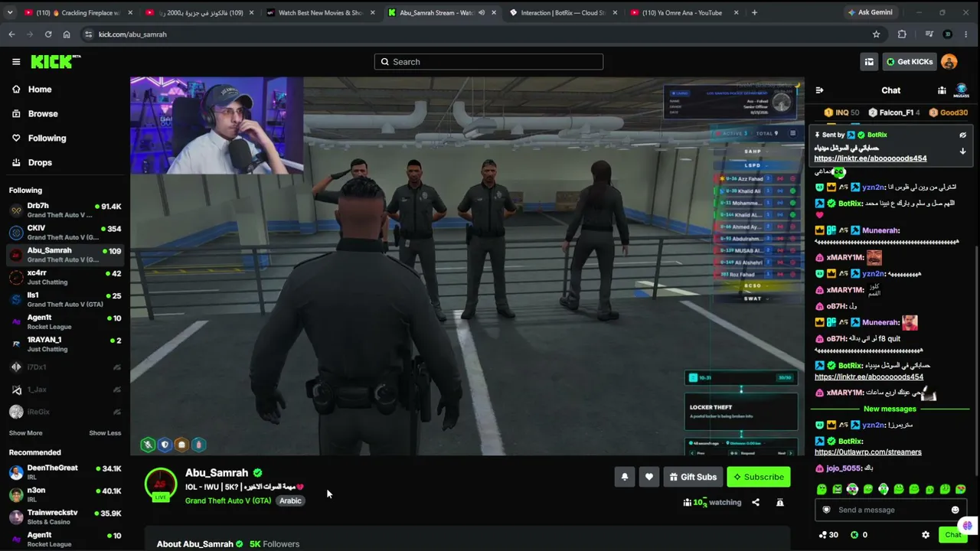Click the Get KICKs button
The height and width of the screenshot is (551, 980).
[x=910, y=62]
